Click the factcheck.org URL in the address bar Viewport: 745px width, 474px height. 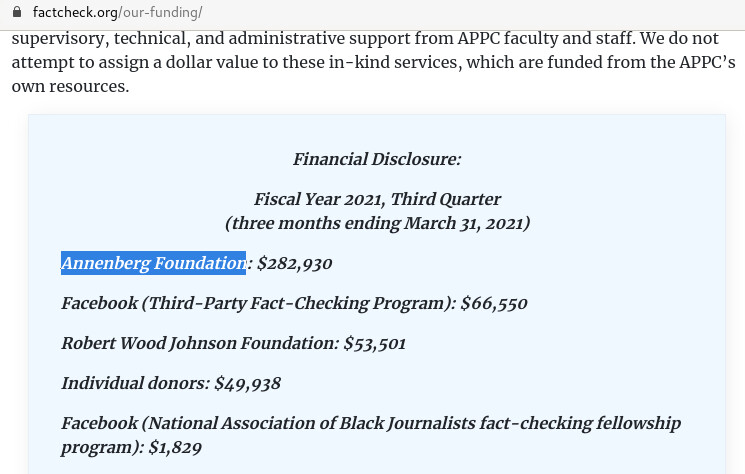tap(74, 11)
